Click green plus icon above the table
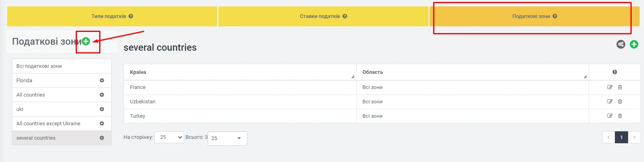 click(x=634, y=44)
